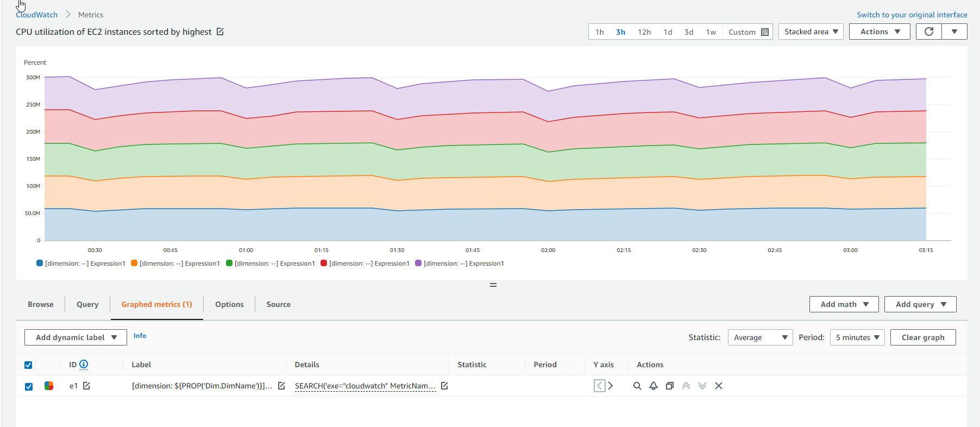This screenshot has width=980, height=427.
Task: Expand the Add query dropdown
Action: 920,304
